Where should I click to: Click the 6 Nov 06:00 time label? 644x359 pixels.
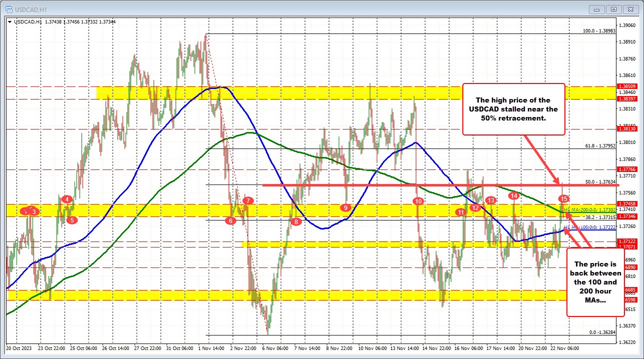pyautogui.click(x=276, y=347)
